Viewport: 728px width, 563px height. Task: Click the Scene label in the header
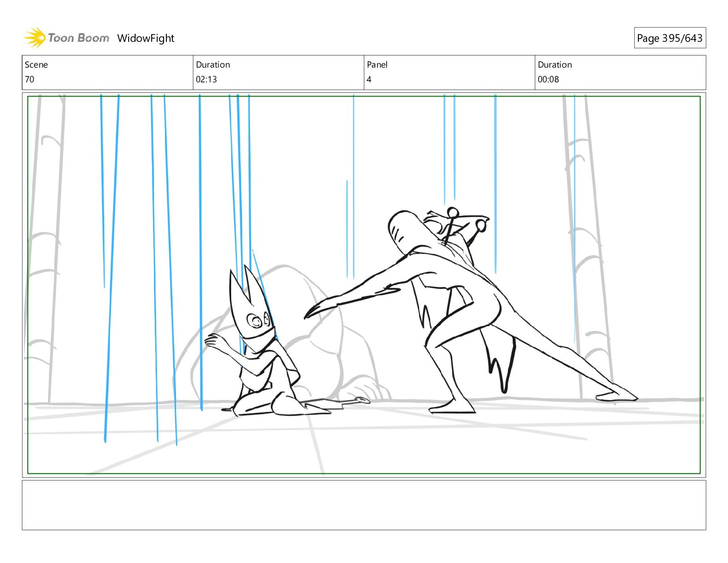pyautogui.click(x=36, y=65)
